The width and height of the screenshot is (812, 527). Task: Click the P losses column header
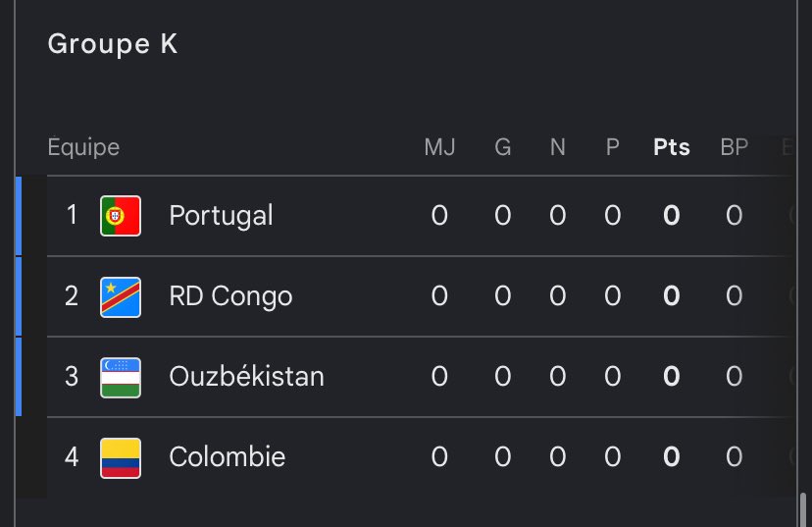(613, 147)
